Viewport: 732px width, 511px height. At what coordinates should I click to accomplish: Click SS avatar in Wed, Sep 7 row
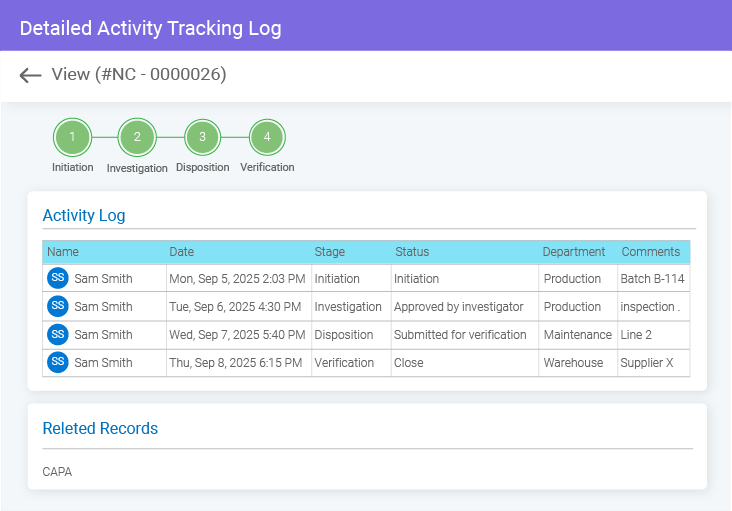[x=58, y=334]
